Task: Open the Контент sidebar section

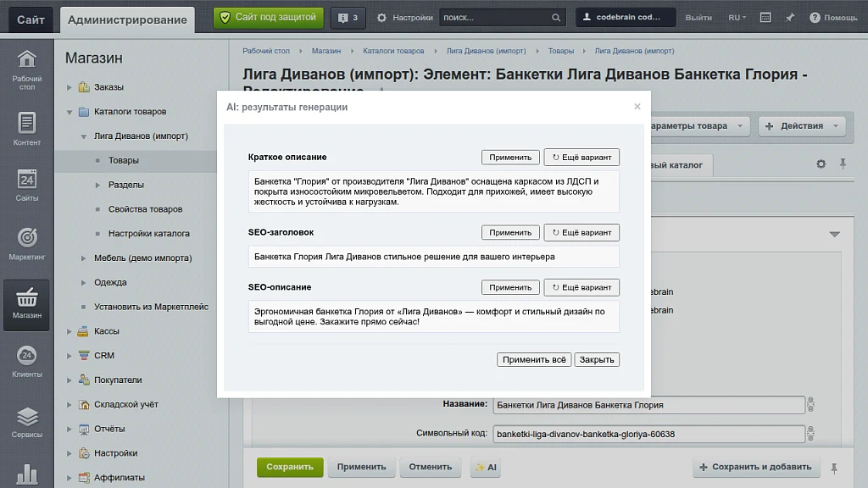Action: 26,129
